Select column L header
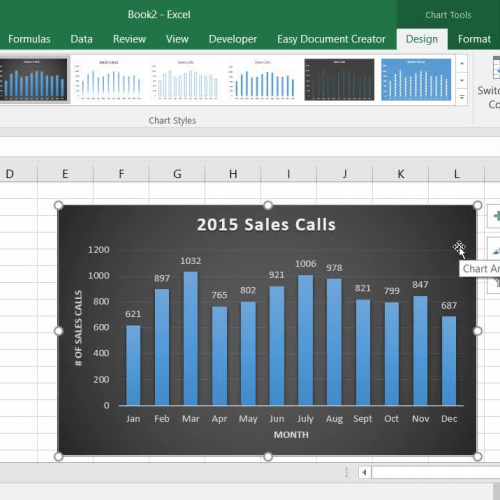500x500 pixels. [456, 174]
